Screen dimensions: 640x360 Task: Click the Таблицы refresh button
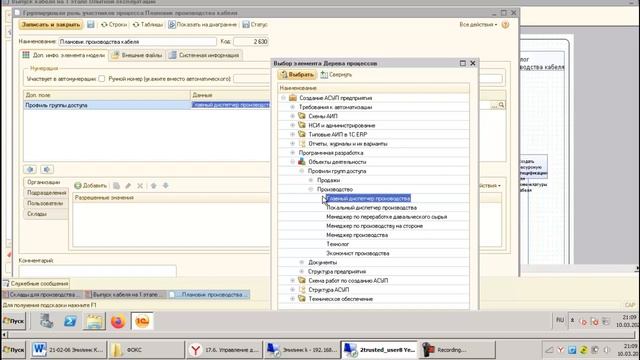148,24
